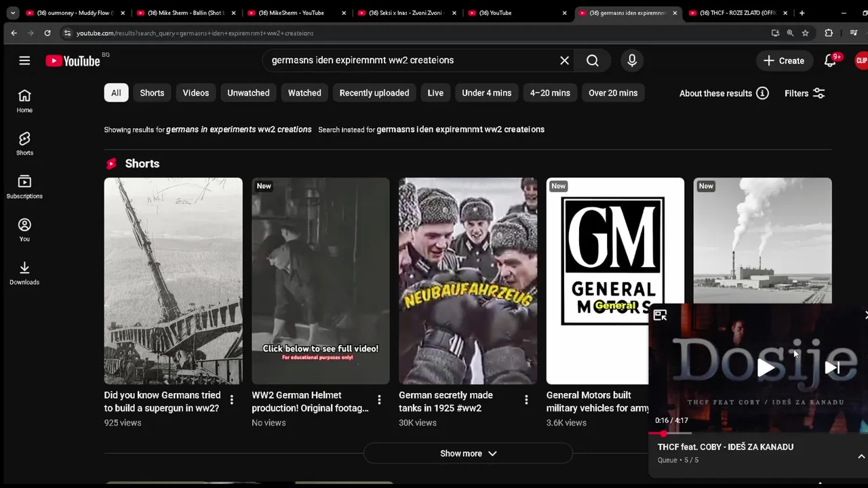The width and height of the screenshot is (868, 488).
Task: Switch to the THCF - ROZE ZLATO tab
Action: point(738,13)
